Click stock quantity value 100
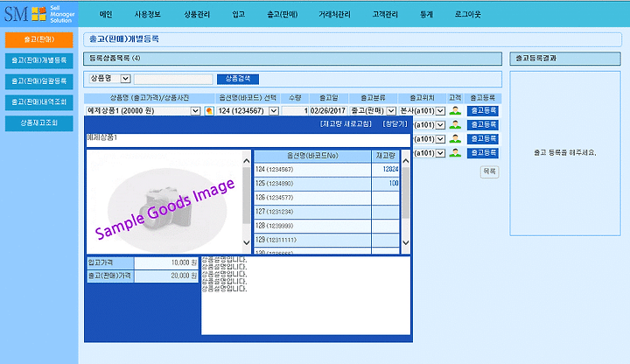 click(394, 184)
